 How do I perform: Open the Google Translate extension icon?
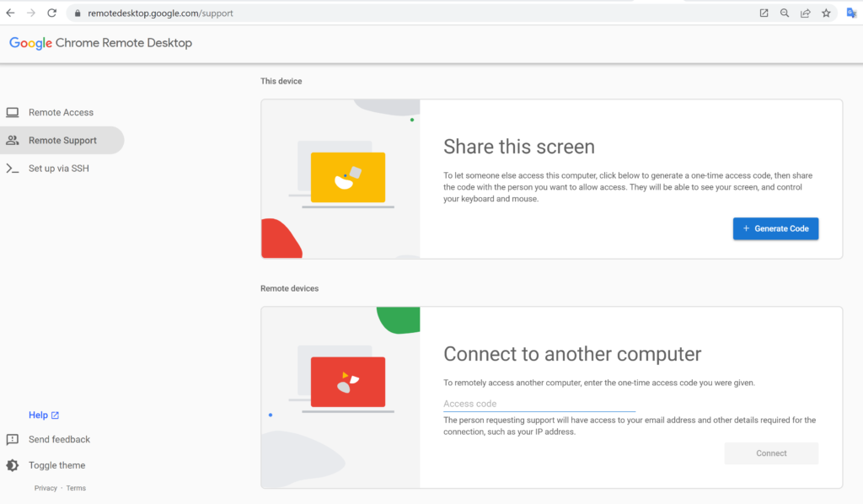coord(851,13)
